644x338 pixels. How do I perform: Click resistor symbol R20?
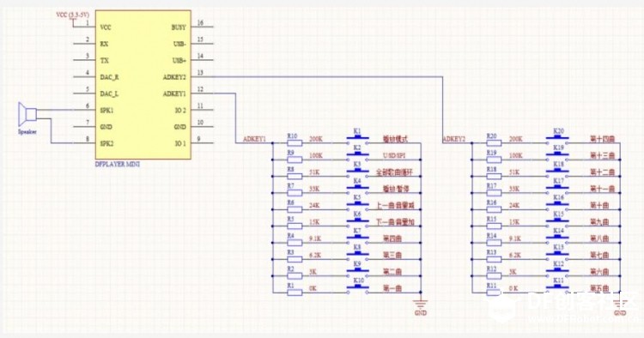[x=494, y=142]
